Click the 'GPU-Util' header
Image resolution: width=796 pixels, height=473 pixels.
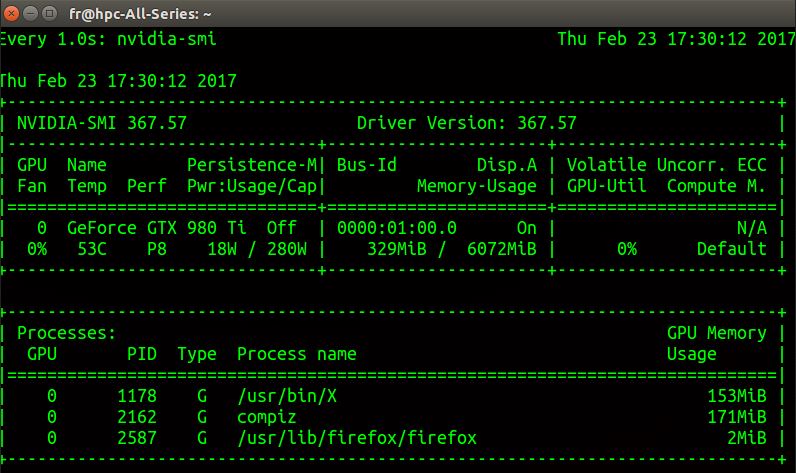pyautogui.click(x=607, y=186)
